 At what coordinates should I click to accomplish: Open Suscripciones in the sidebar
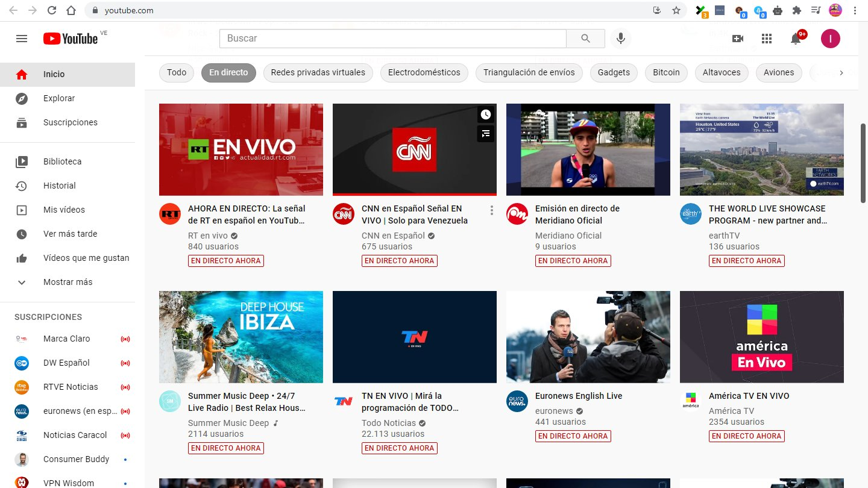click(x=68, y=122)
